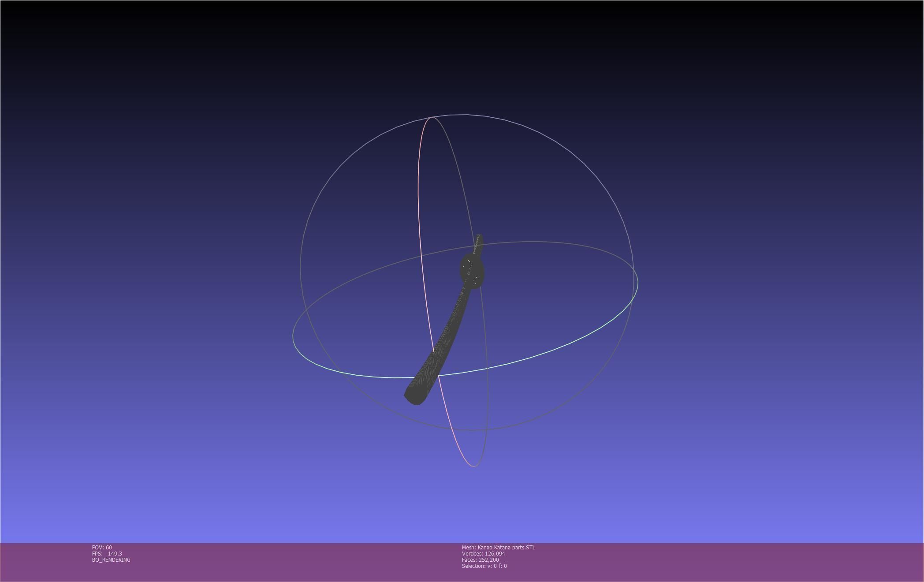Click the Mesh: Kanao Katana parts.STL label

pos(499,547)
